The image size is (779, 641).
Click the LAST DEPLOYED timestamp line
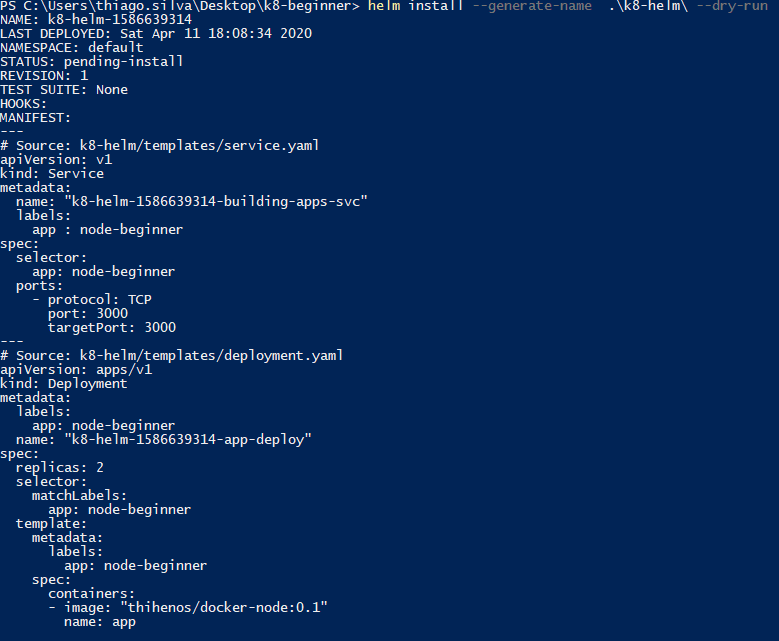(x=156, y=34)
